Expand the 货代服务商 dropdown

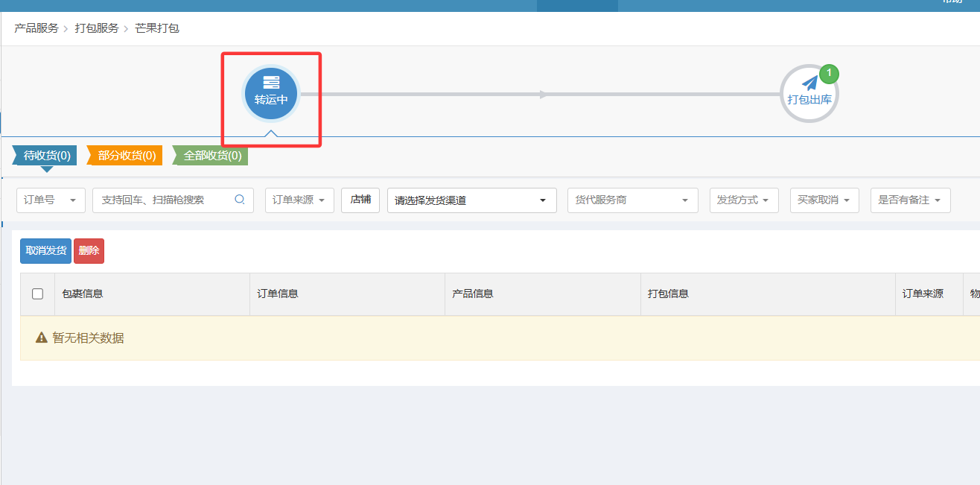(x=632, y=200)
